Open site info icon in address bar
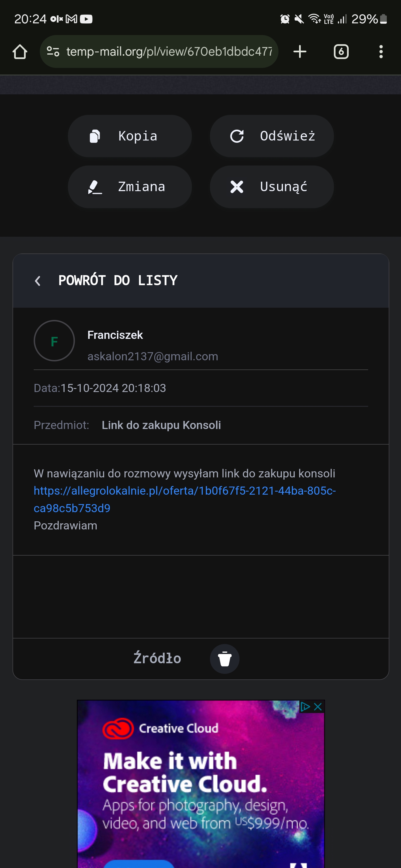The width and height of the screenshot is (401, 868). (53, 51)
